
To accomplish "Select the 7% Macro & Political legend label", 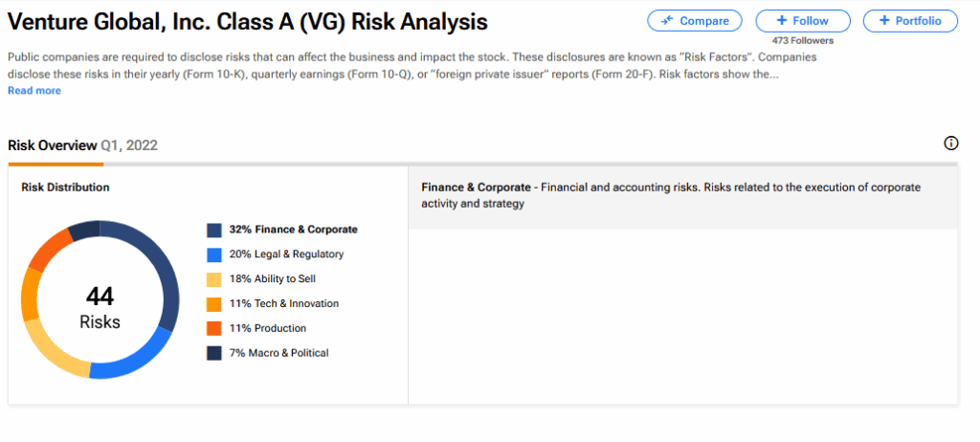I will click(278, 354).
